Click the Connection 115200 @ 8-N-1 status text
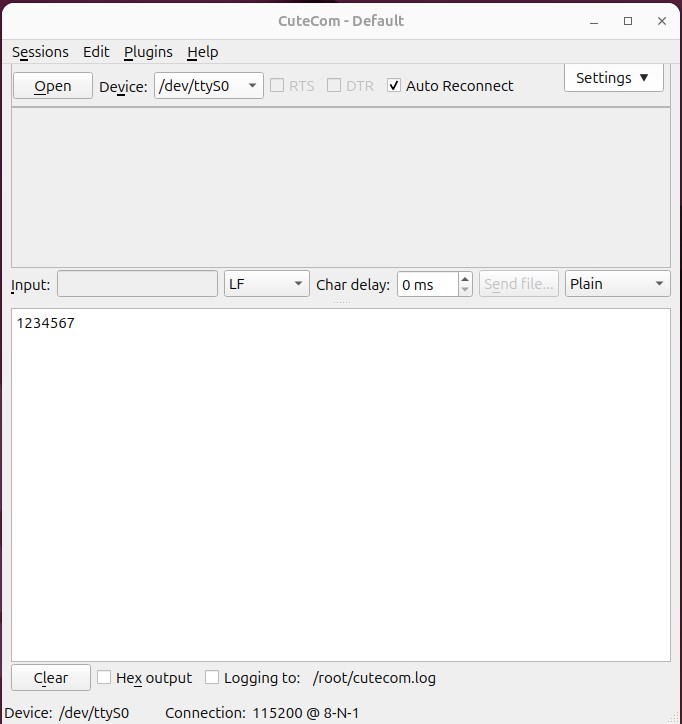Viewport: 682px width, 724px height. [x=262, y=713]
